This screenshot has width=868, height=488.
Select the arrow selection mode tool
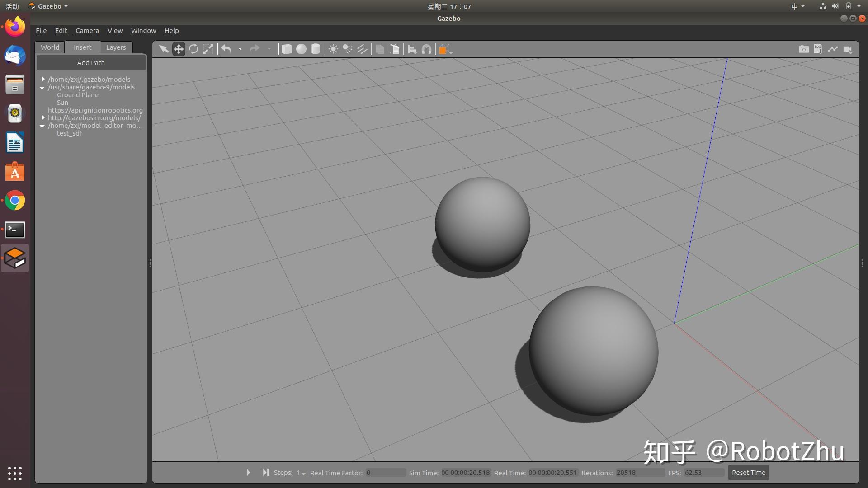click(x=164, y=49)
